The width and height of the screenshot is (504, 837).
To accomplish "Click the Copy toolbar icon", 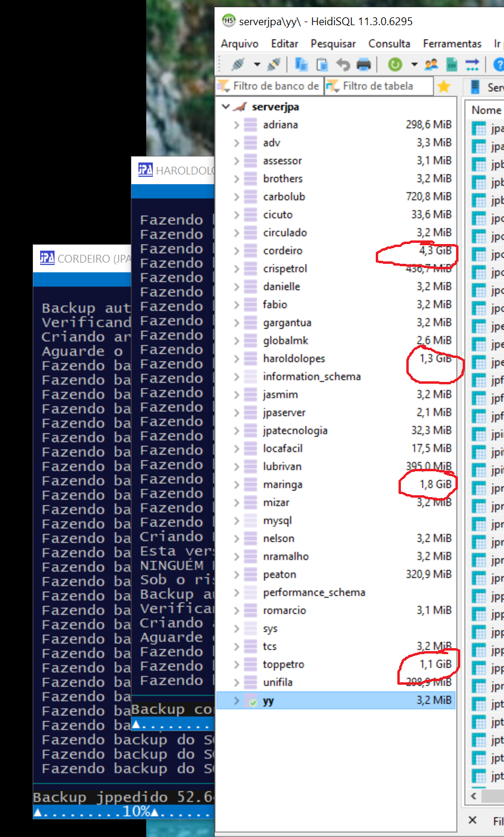I will [301, 64].
